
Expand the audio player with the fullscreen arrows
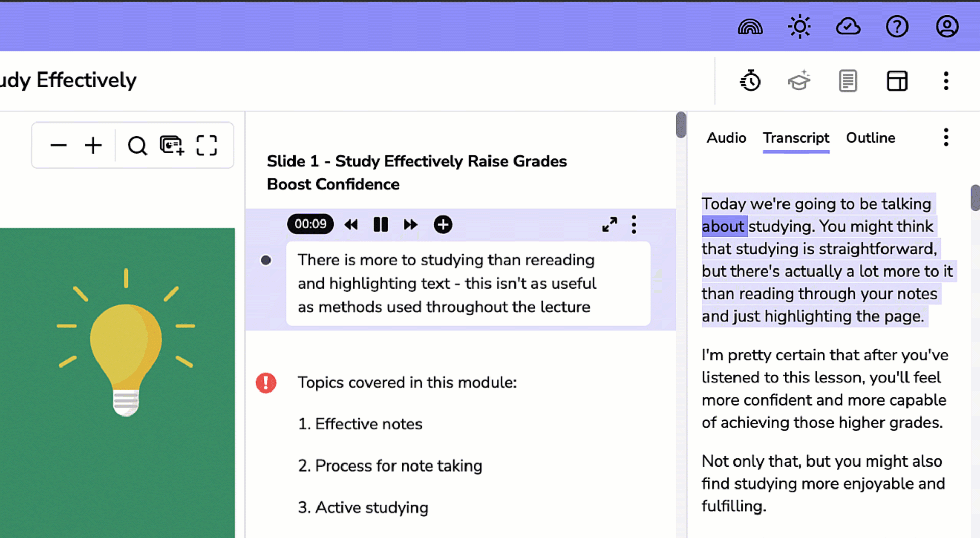(x=609, y=225)
